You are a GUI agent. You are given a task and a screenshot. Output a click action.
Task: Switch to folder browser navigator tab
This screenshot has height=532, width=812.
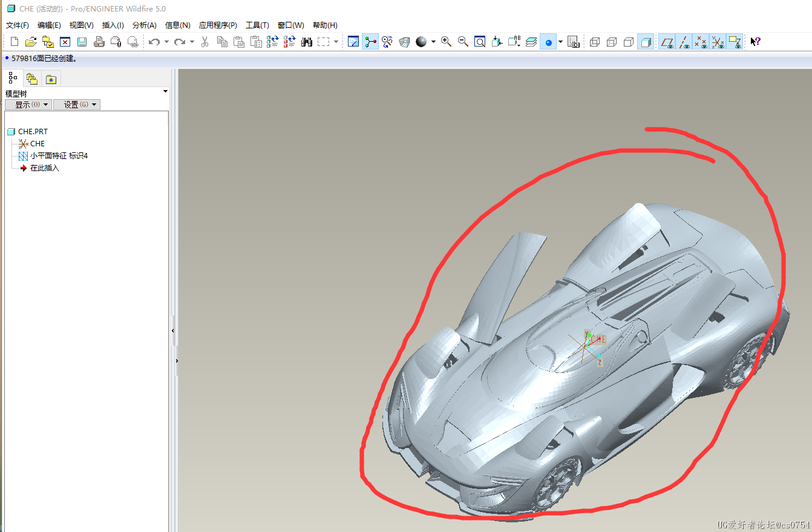[x=32, y=79]
